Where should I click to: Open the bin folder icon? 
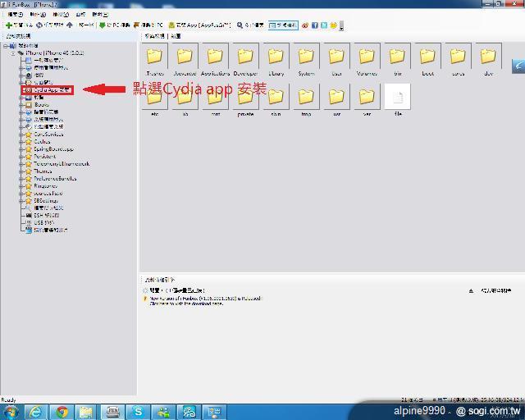(397, 56)
